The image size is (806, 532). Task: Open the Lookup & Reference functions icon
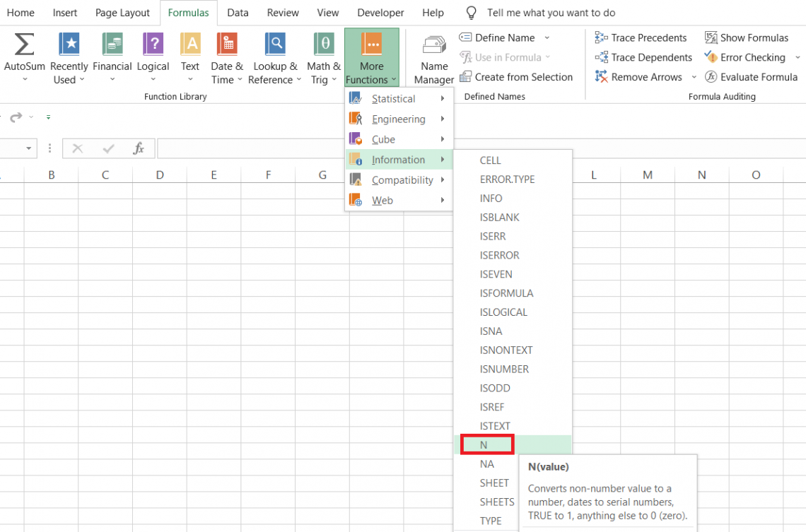275,45
